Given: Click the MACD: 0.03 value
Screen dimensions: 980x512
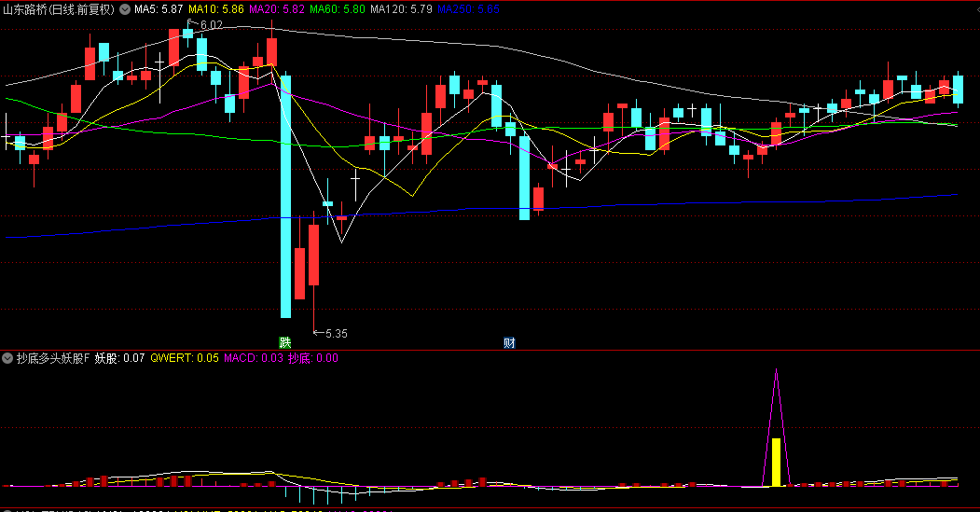Looking at the screenshot, I should pos(253,358).
